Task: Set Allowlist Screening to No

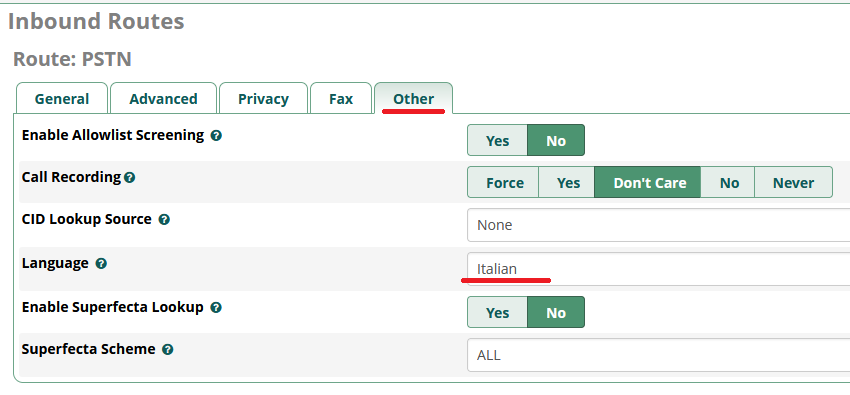Action: 556,140
